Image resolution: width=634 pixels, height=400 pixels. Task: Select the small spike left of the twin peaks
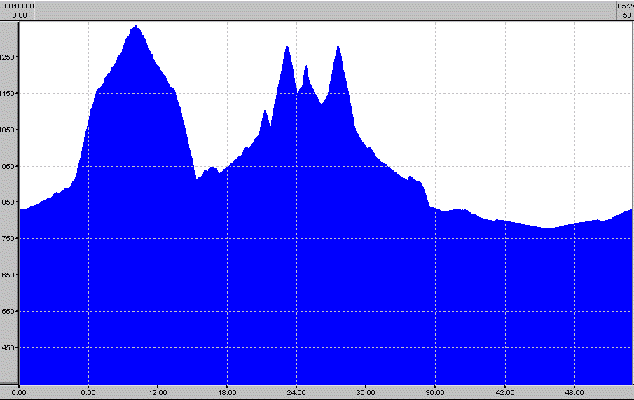tap(265, 112)
